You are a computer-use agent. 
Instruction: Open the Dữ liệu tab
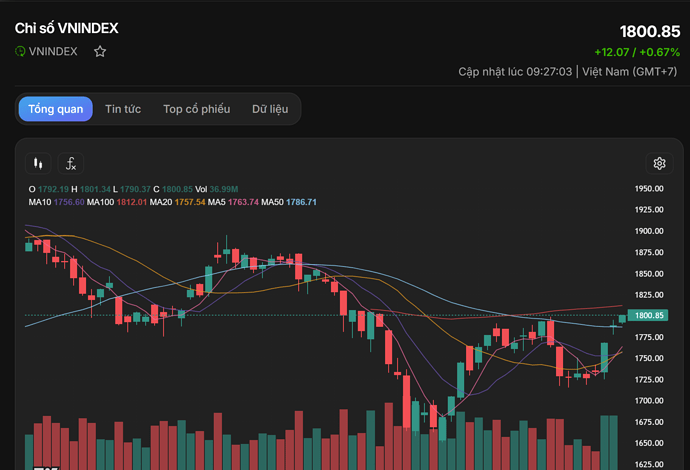coord(270,109)
